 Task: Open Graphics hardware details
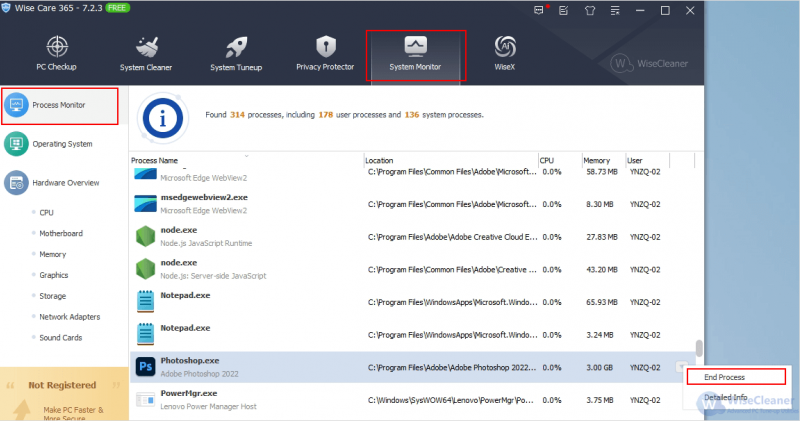tap(54, 275)
